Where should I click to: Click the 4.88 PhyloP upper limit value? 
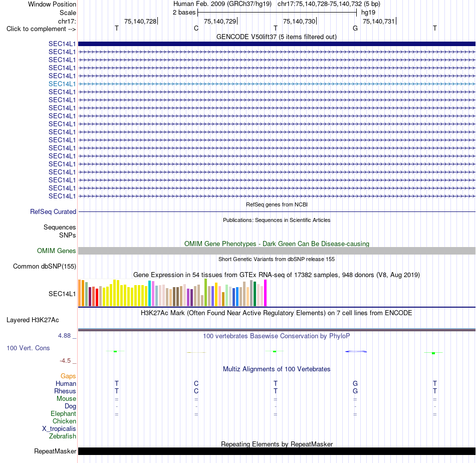64,336
